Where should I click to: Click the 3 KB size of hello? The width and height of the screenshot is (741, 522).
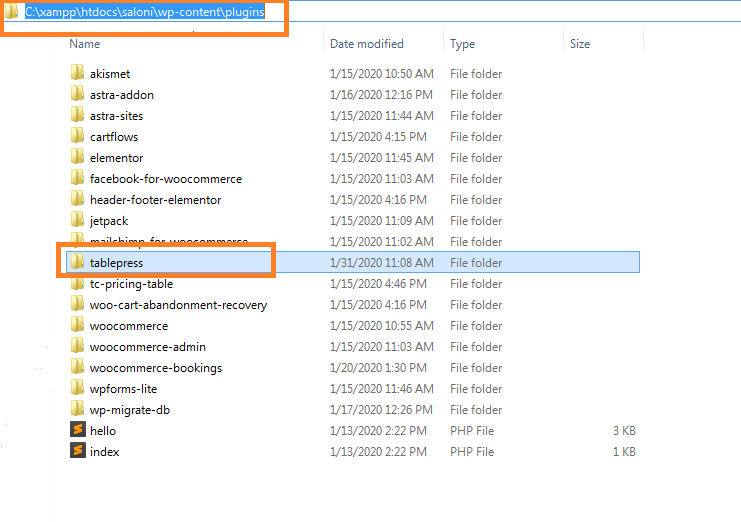click(x=624, y=431)
